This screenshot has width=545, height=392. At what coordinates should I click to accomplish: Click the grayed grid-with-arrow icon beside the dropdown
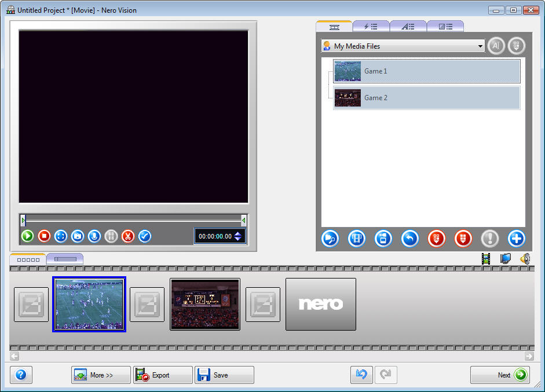point(517,46)
